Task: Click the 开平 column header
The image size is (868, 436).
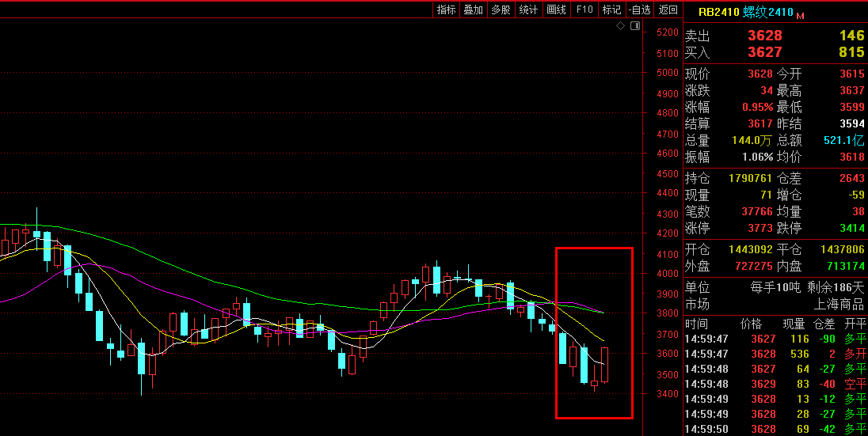Action: [x=855, y=324]
